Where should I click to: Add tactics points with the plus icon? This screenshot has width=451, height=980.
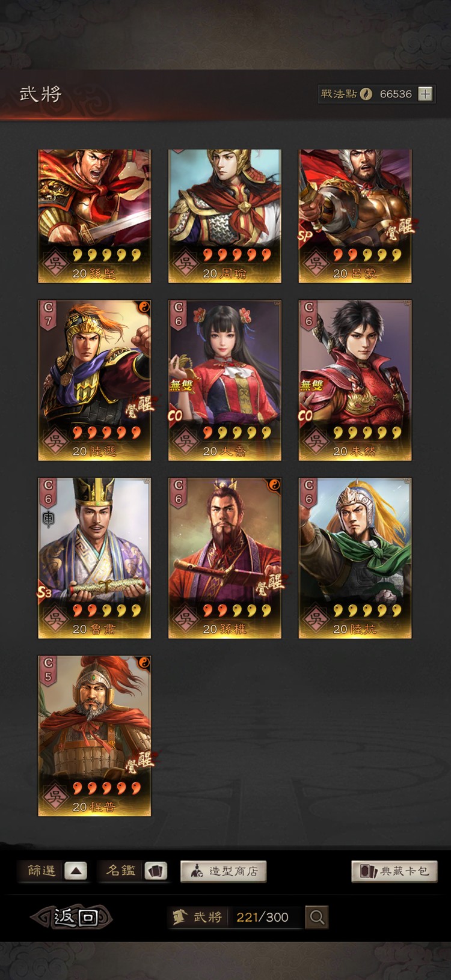(425, 94)
